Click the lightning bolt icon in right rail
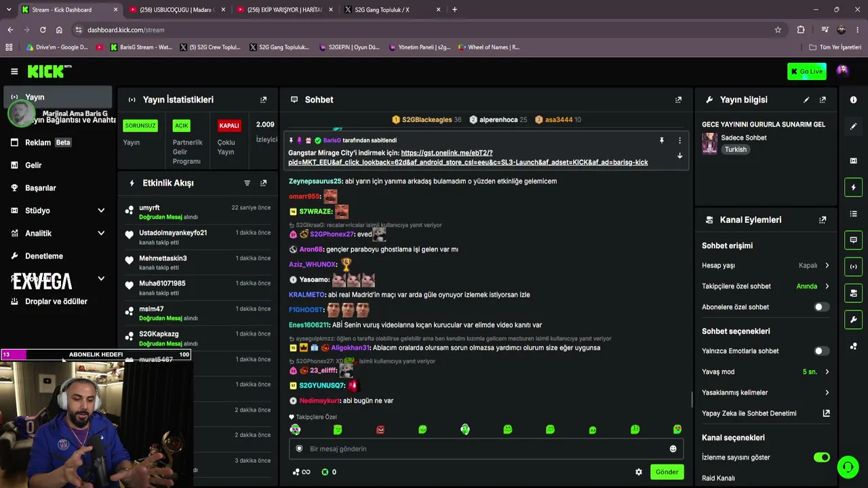Viewport: 868px width, 488px height. point(853,187)
